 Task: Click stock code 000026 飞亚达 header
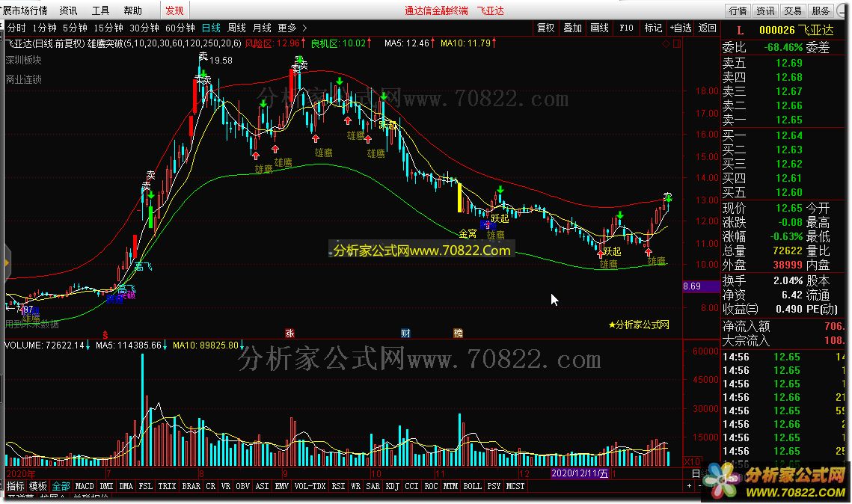coord(796,31)
